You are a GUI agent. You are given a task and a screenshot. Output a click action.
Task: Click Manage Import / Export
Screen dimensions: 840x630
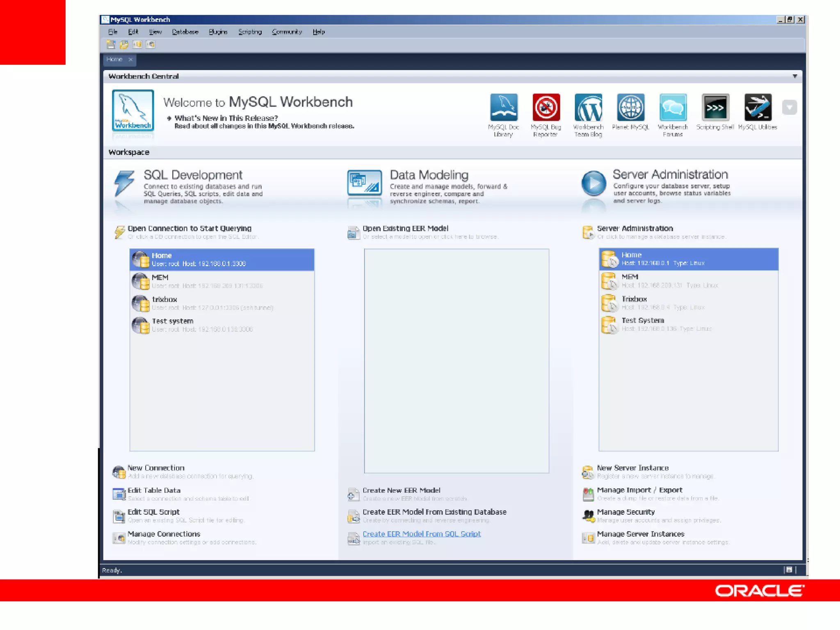639,490
